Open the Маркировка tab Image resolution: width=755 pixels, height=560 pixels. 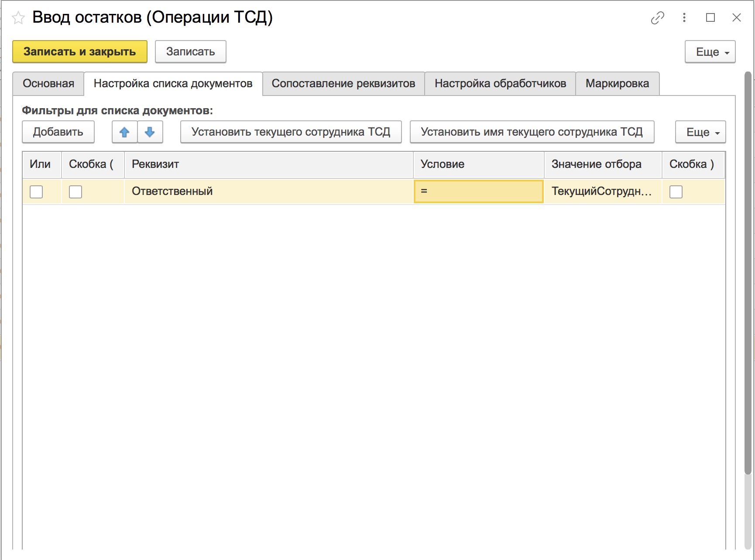tap(617, 84)
